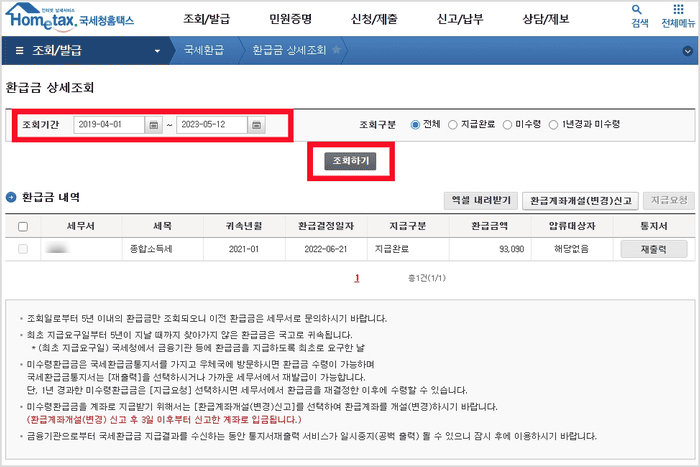Screen dimensions: 700x467
Task: Open calendar picker for start date
Action: pyautogui.click(x=154, y=125)
